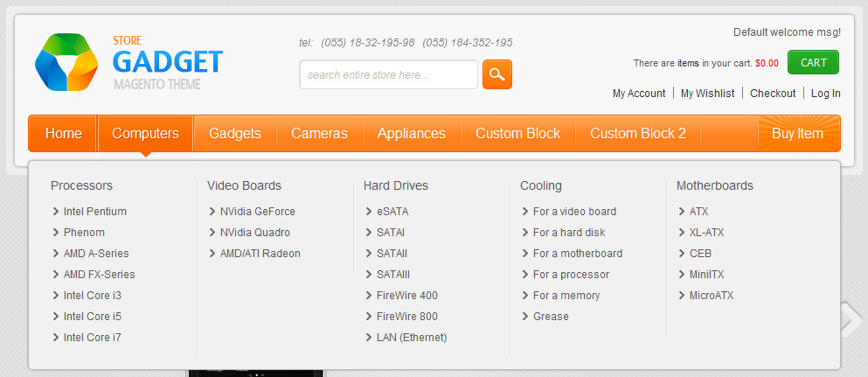The width and height of the screenshot is (868, 377).
Task: Select the Computers menu item
Action: coord(146,134)
